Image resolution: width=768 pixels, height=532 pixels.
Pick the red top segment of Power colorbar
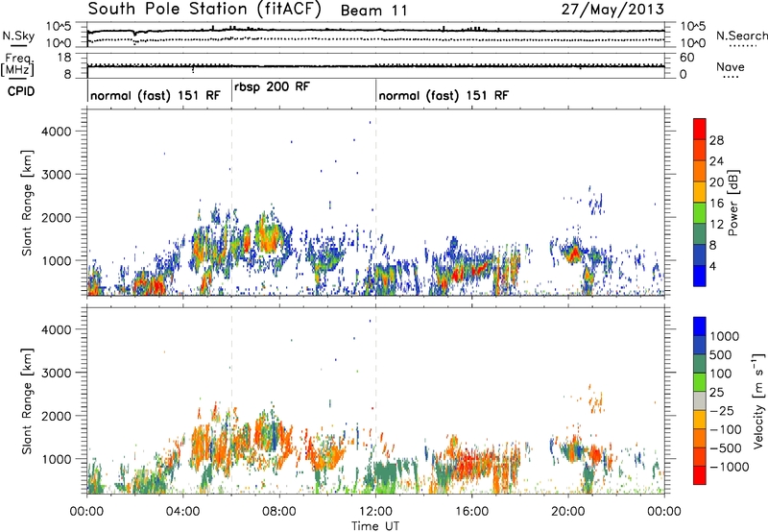click(700, 130)
